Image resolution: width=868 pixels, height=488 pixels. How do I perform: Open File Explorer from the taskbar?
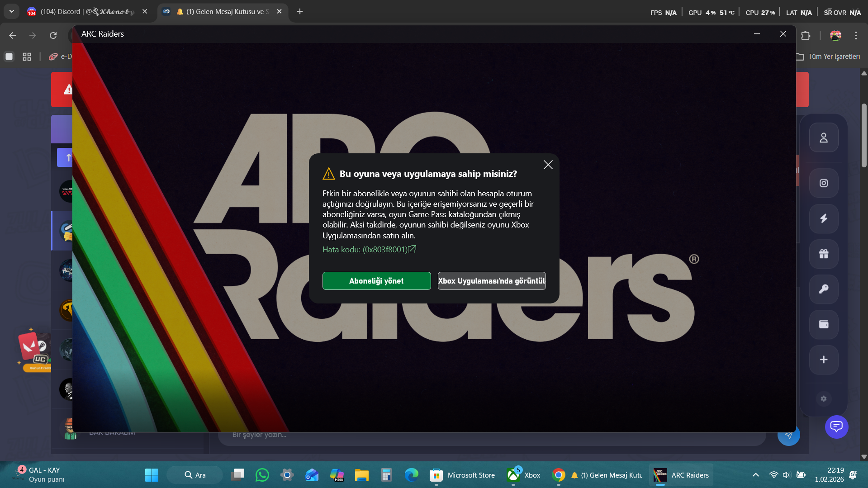362,475
